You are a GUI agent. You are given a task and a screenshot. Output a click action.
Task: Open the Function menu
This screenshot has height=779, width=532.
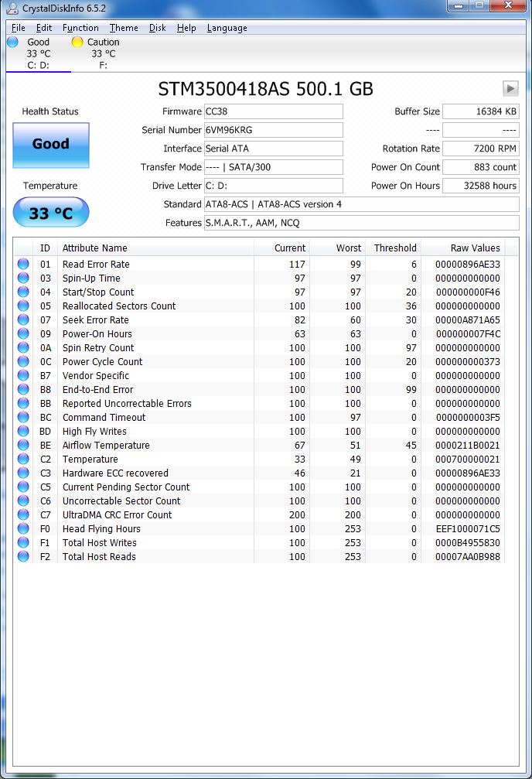(80, 28)
